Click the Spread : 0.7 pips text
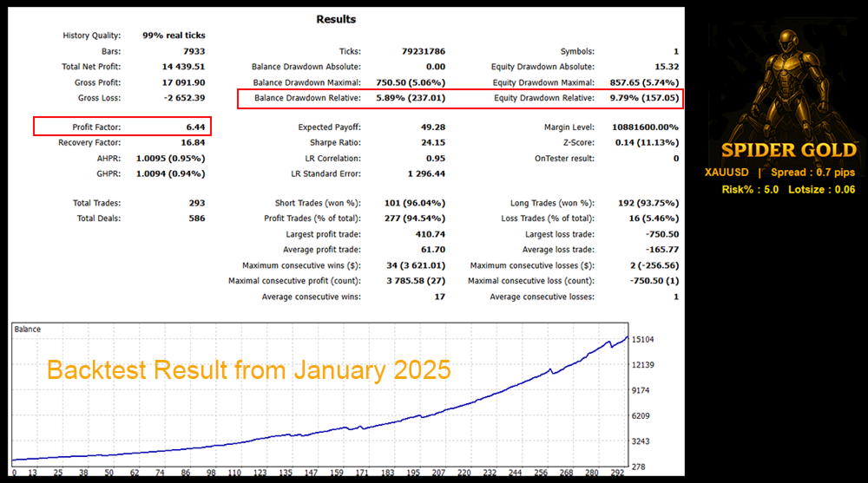Screen dimensions: 868x483 click(x=813, y=173)
